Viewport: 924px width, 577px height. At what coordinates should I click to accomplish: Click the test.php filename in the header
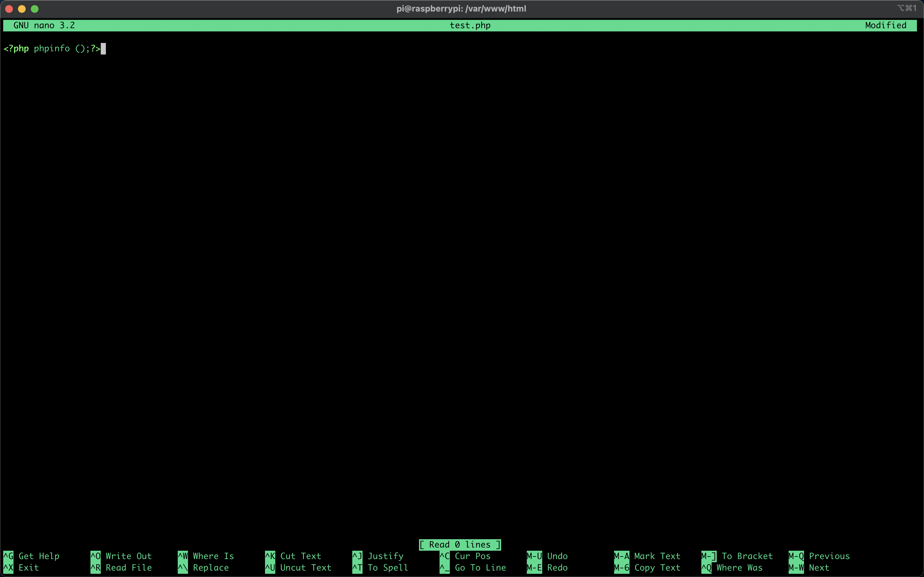pos(470,25)
